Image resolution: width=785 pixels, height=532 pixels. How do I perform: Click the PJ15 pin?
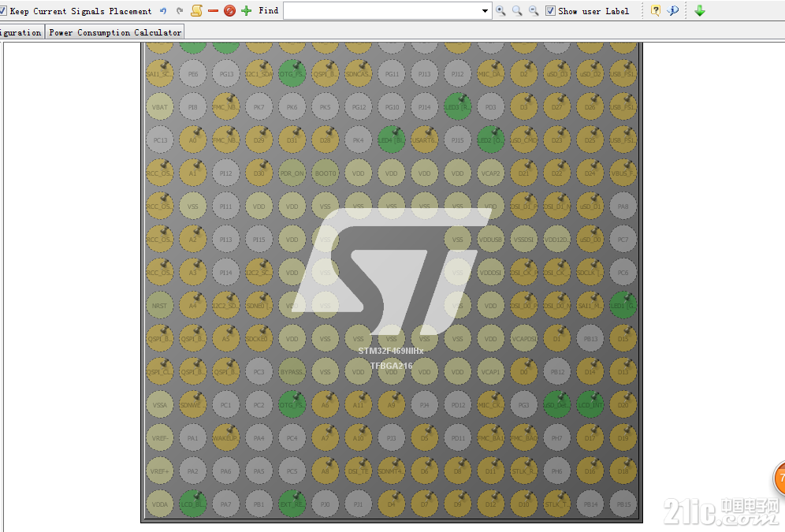(458, 140)
